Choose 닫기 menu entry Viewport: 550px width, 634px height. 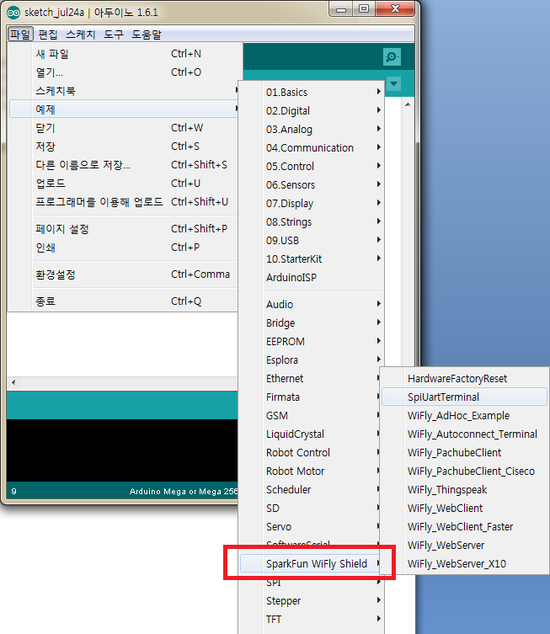123,128
